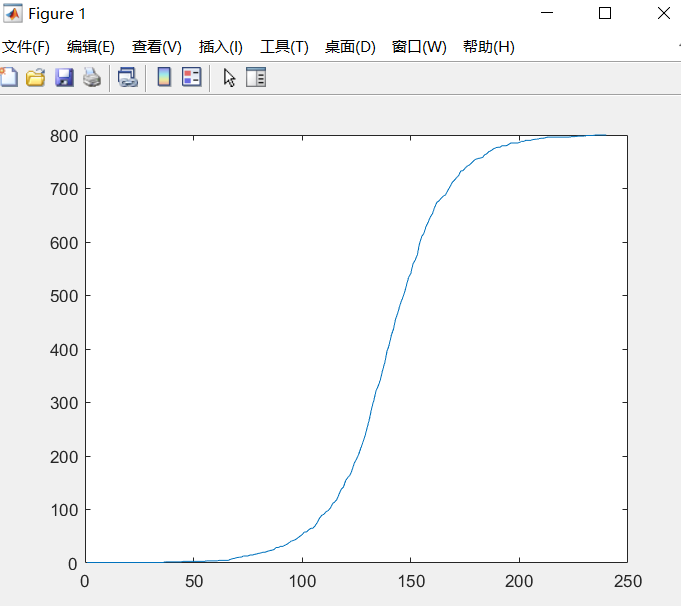Open the 文件(F) menu
This screenshot has width=681, height=606.
pyautogui.click(x=26, y=46)
